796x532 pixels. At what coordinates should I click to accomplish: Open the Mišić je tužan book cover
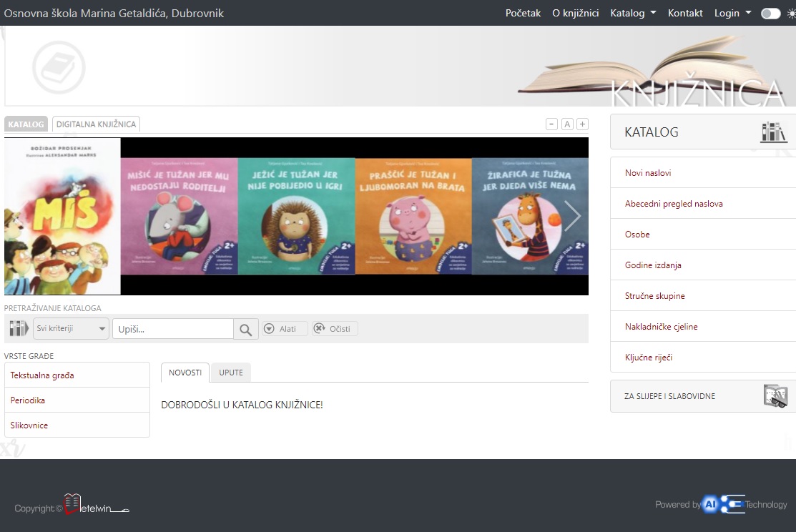(180, 216)
